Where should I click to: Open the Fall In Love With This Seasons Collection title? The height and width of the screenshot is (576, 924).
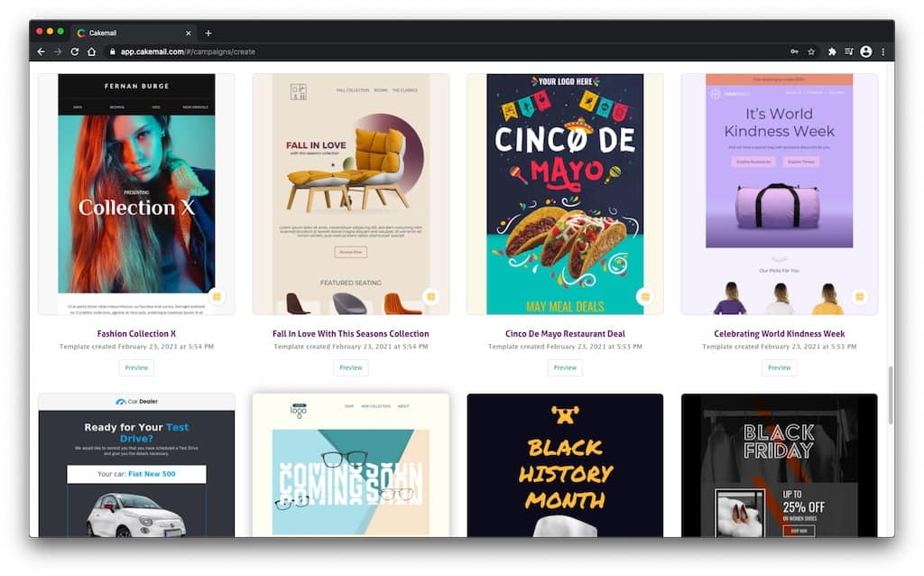point(351,334)
